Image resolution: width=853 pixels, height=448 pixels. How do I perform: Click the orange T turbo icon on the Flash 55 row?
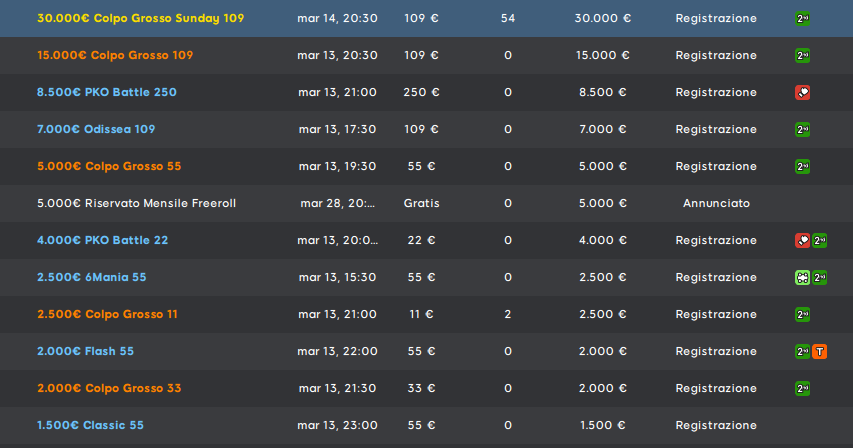tap(819, 351)
